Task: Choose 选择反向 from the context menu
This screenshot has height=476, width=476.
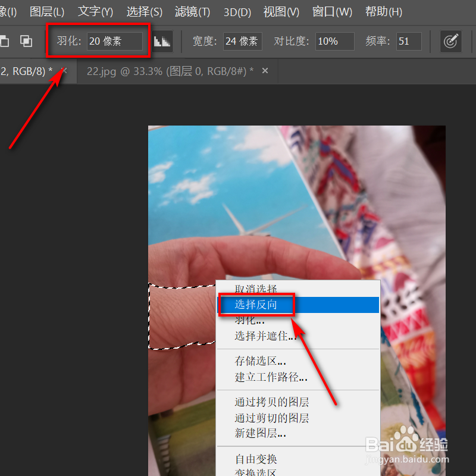Action: pyautogui.click(x=256, y=305)
